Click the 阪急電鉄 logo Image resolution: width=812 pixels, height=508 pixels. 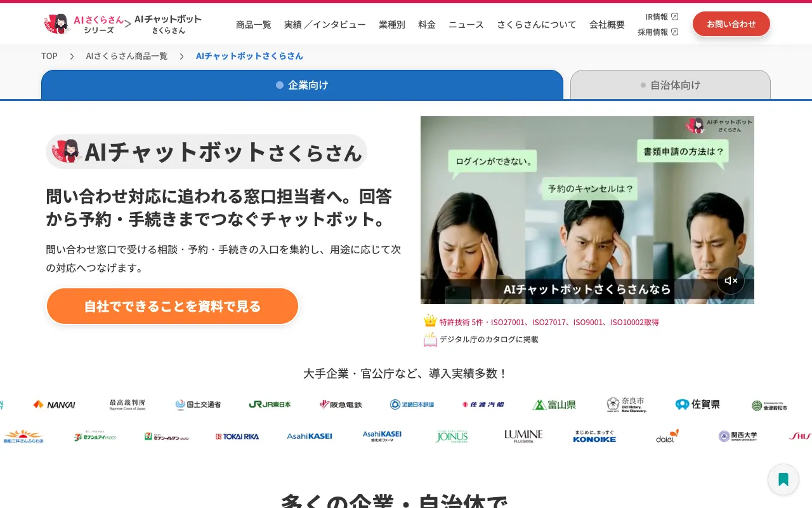point(341,404)
